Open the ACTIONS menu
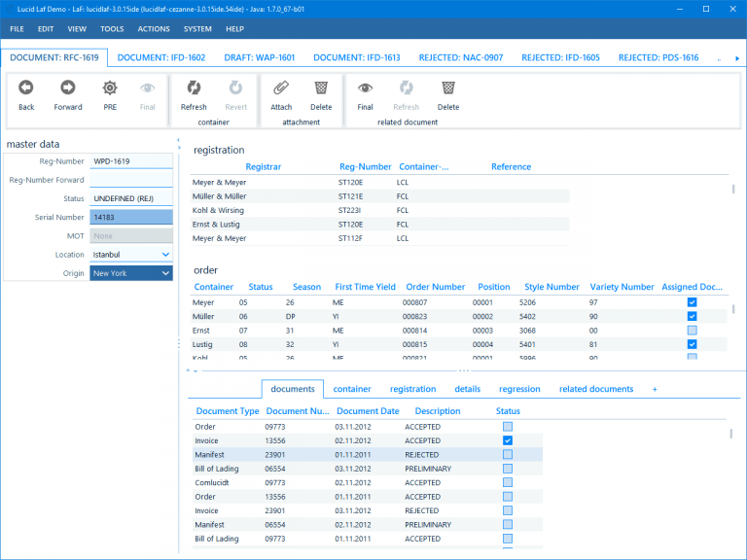 click(x=154, y=29)
